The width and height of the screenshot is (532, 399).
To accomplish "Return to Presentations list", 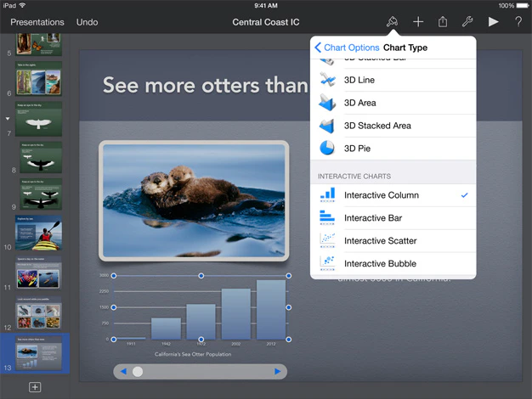I will [x=37, y=22].
